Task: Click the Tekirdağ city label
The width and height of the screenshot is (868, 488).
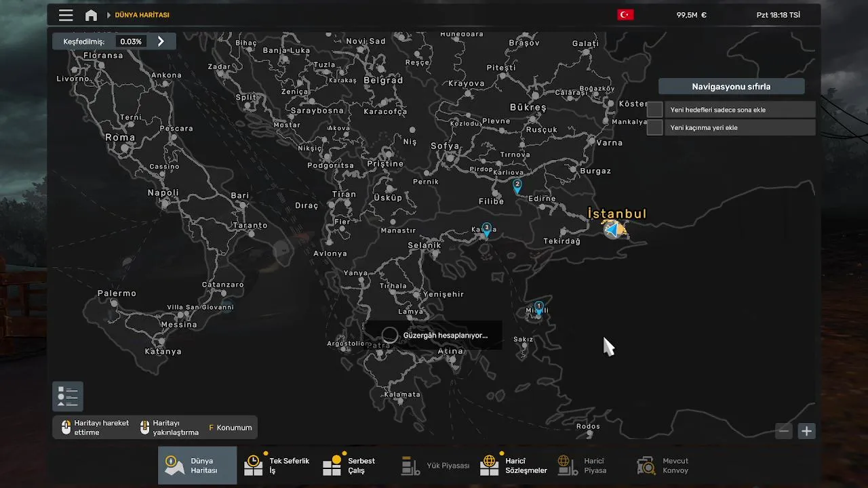Action: pyautogui.click(x=562, y=241)
